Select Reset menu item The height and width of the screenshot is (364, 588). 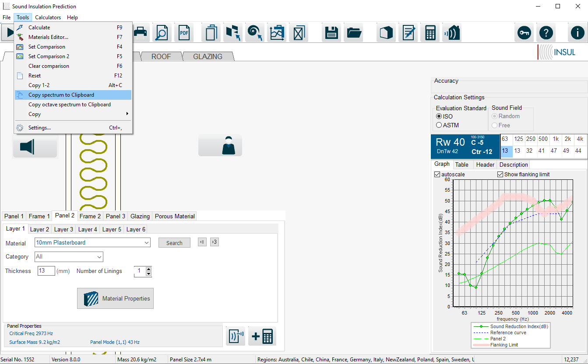coord(73,76)
